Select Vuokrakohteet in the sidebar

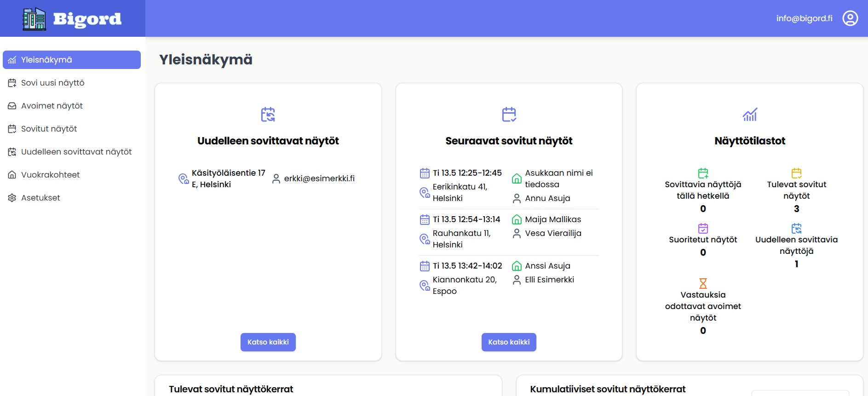(x=50, y=175)
